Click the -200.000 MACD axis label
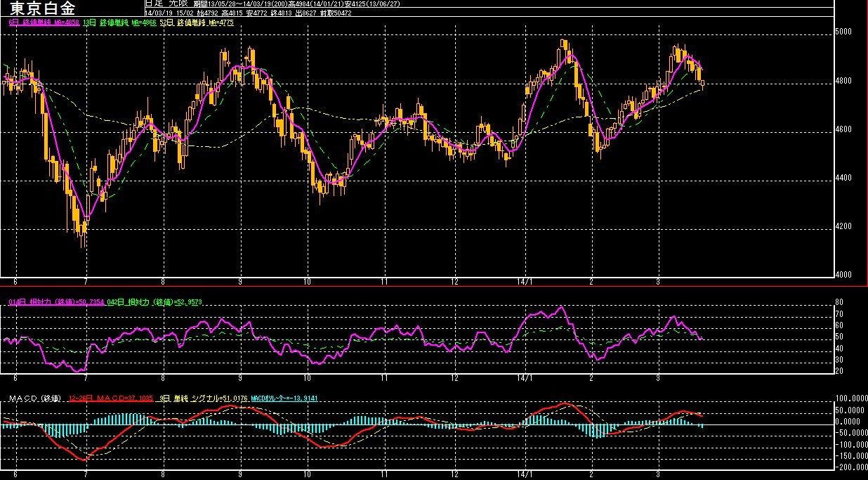Screen dimensions: 868x480 (x=850, y=467)
